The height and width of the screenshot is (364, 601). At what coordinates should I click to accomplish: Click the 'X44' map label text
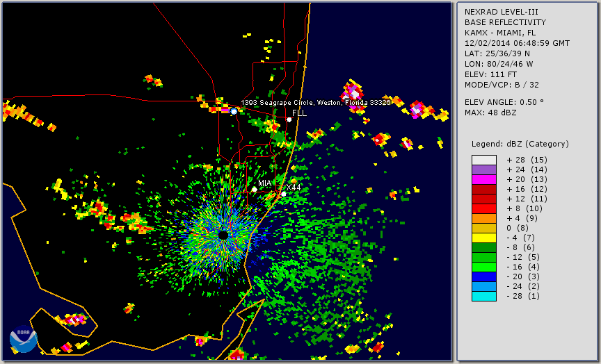click(x=294, y=187)
